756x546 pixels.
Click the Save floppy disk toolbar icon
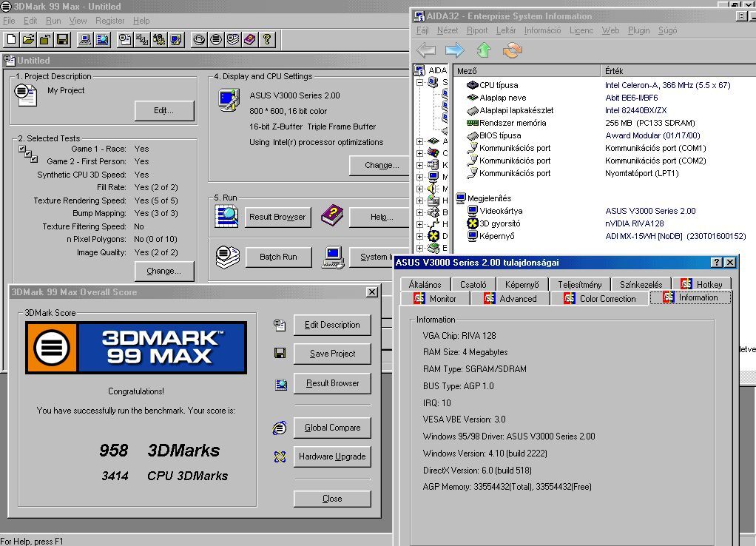click(62, 39)
